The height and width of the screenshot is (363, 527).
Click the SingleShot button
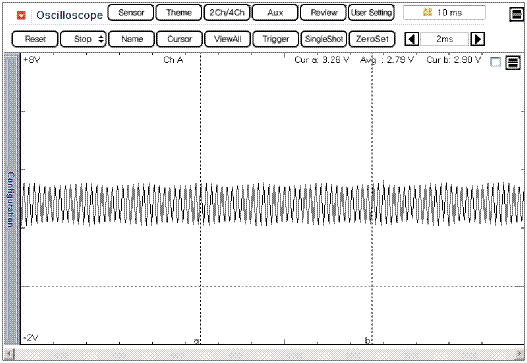tap(324, 39)
